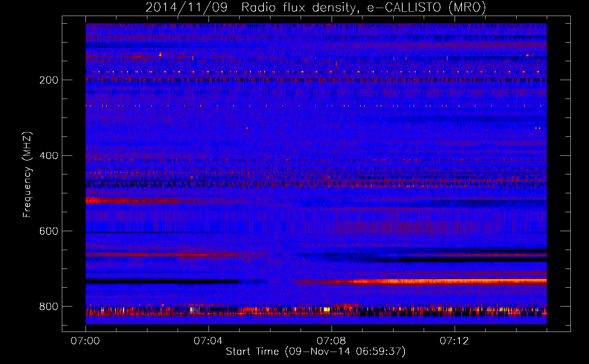Click the 800 frequency tick label
Viewport: 589px width, 364px height.
click(x=49, y=306)
